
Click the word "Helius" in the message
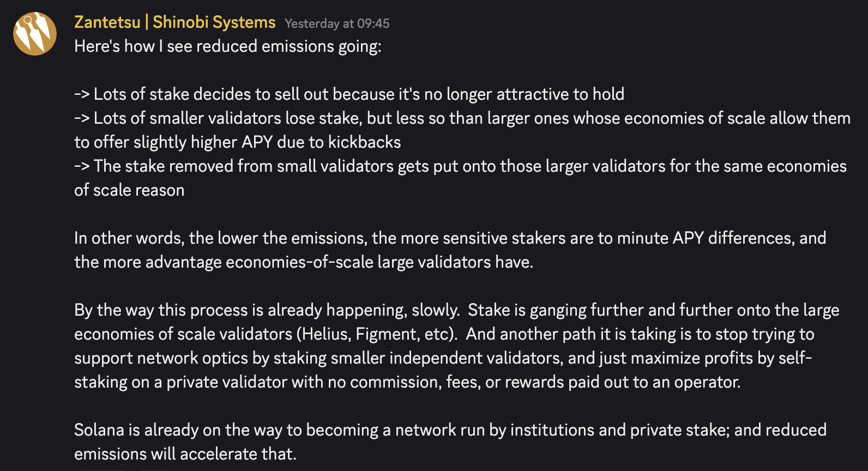click(325, 334)
